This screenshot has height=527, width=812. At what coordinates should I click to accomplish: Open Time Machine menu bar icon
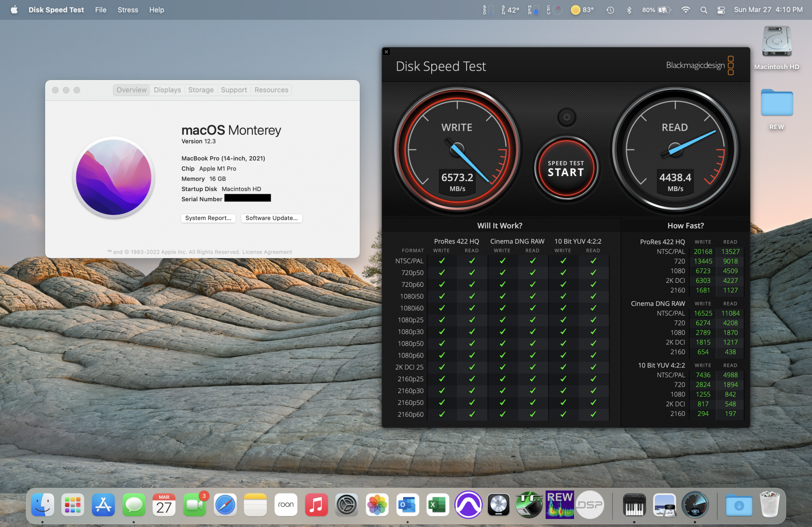pyautogui.click(x=610, y=10)
